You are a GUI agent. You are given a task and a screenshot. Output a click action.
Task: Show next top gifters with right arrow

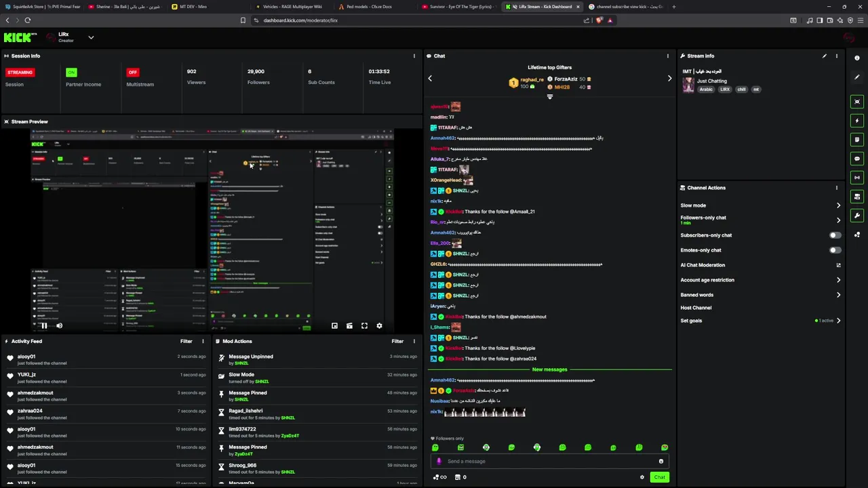click(669, 79)
